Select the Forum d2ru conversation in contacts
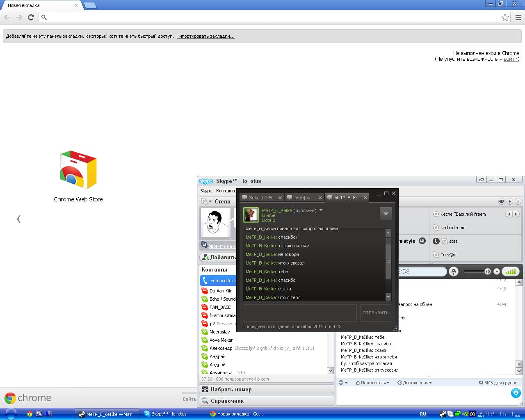The height and width of the screenshot is (420, 525). point(218,281)
